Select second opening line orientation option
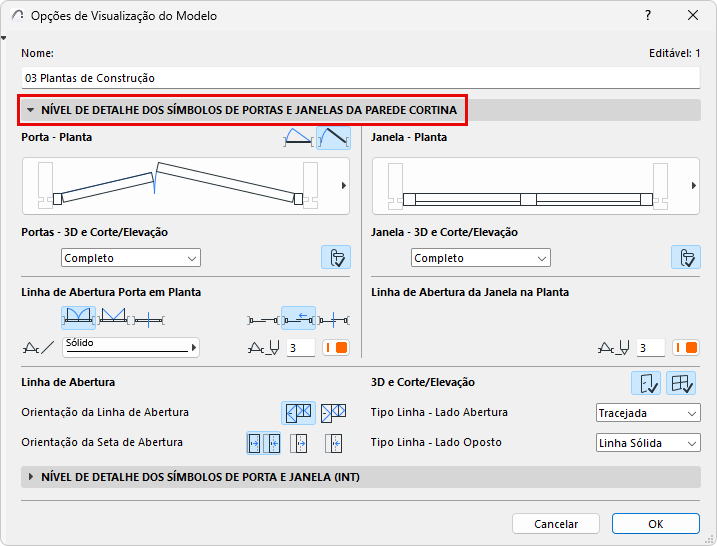The height and width of the screenshot is (546, 717). coord(333,413)
